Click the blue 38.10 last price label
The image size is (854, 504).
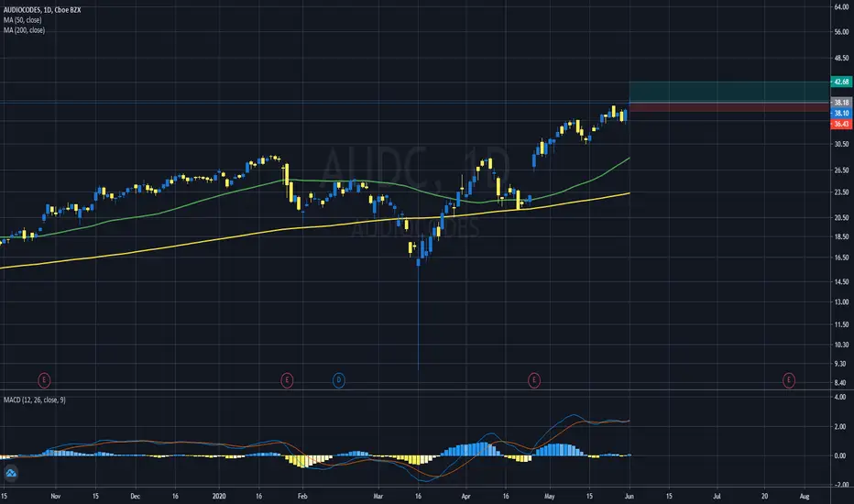841,113
